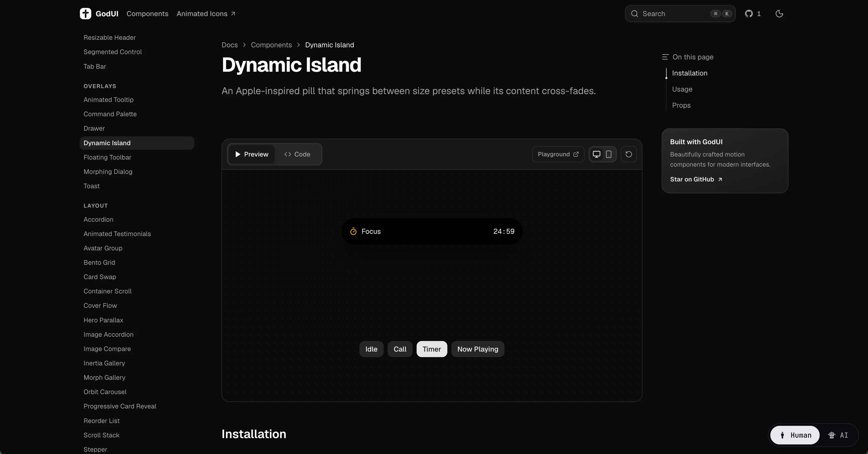Jump to Props in page outline
This screenshot has width=868, height=454.
(x=681, y=105)
